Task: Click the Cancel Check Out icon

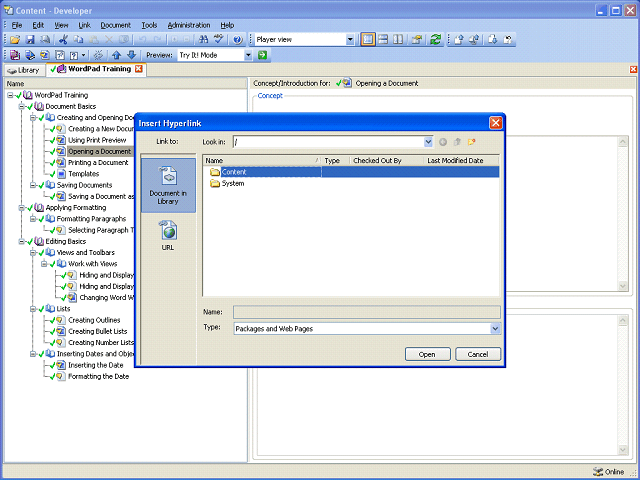Action: (x=508, y=40)
